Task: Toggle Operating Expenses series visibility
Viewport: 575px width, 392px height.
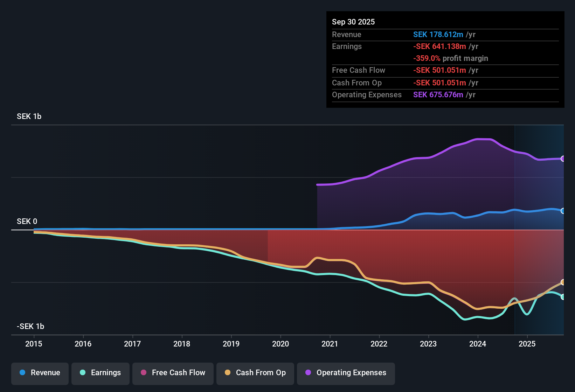Action: (346, 373)
